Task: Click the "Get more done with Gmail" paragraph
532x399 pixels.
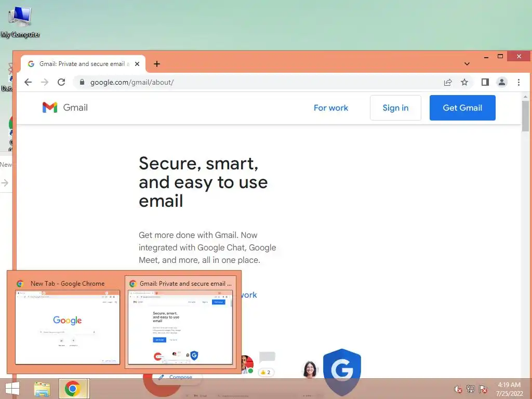Action: (x=207, y=248)
